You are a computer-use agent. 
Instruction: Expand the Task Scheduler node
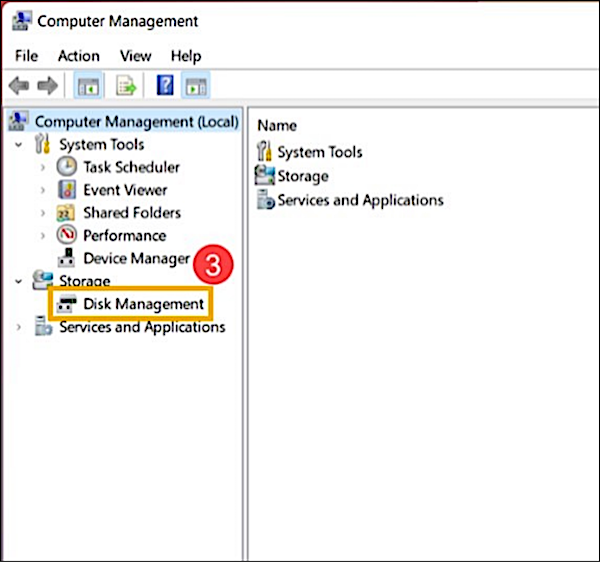(x=42, y=167)
